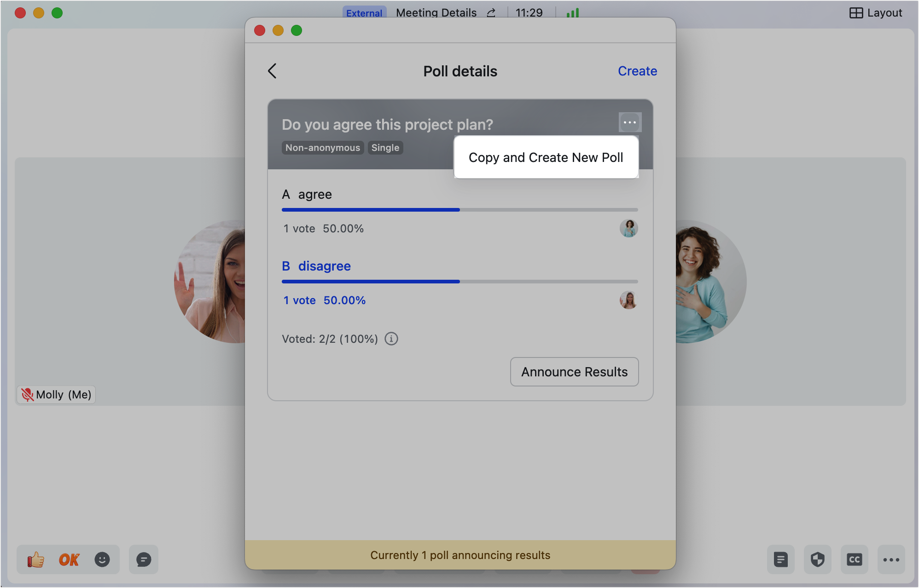The height and width of the screenshot is (588, 919).
Task: Open the chat bubble icon
Action: point(144,559)
